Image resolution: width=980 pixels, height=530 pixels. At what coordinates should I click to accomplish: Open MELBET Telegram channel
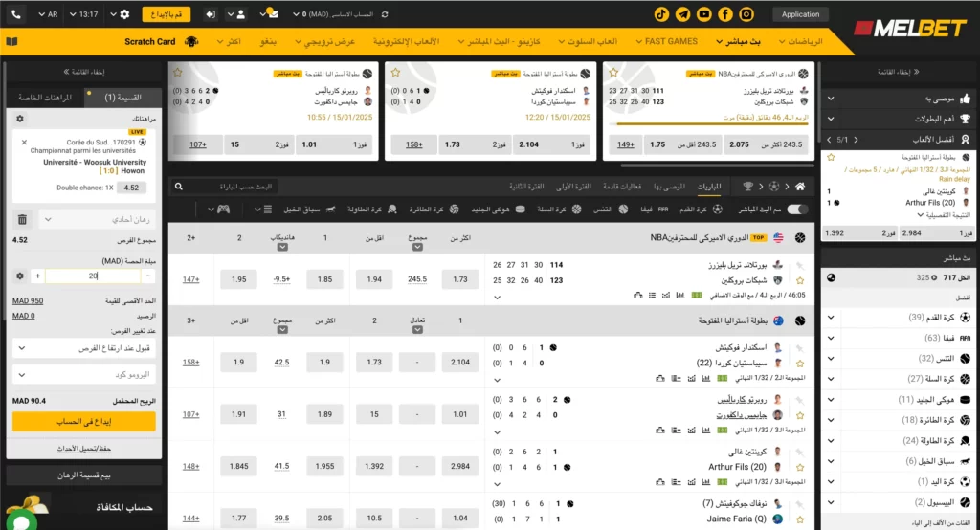[682, 13]
